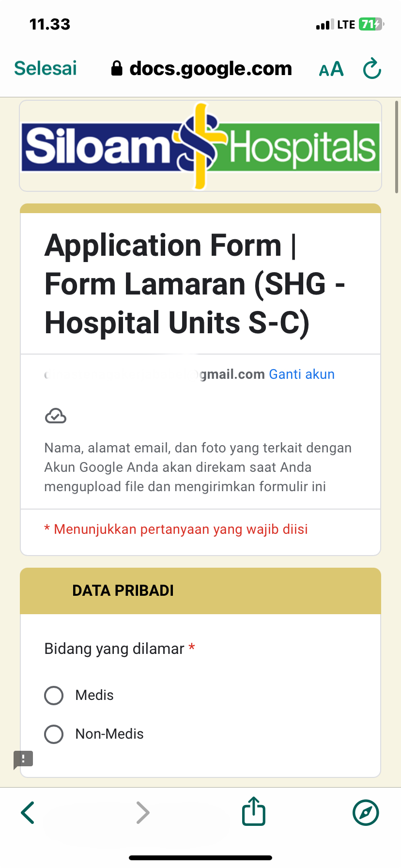The width and height of the screenshot is (401, 868).
Task: Tap the docs.google.com address bar
Action: (210, 69)
